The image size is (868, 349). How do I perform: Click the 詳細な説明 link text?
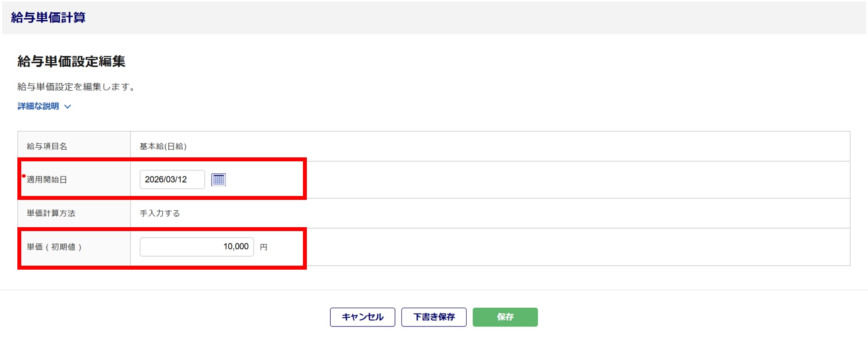[38, 106]
